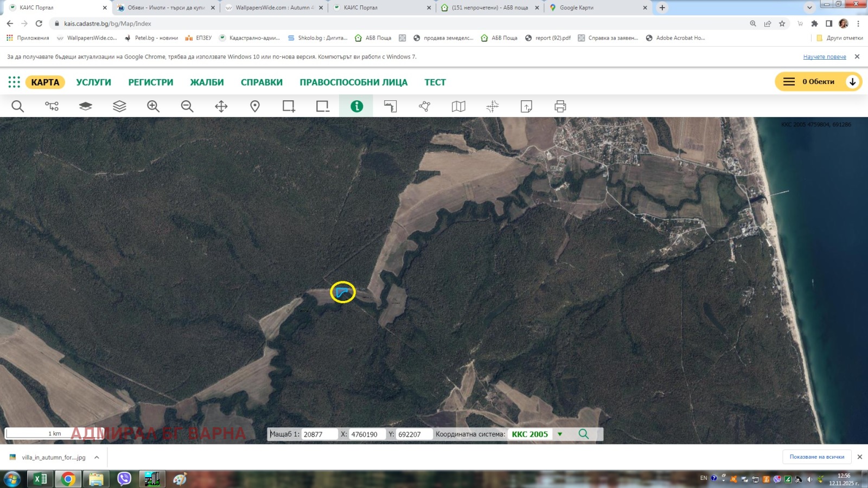Select the ruler measure tool
The height and width of the screenshot is (488, 868).
click(391, 106)
